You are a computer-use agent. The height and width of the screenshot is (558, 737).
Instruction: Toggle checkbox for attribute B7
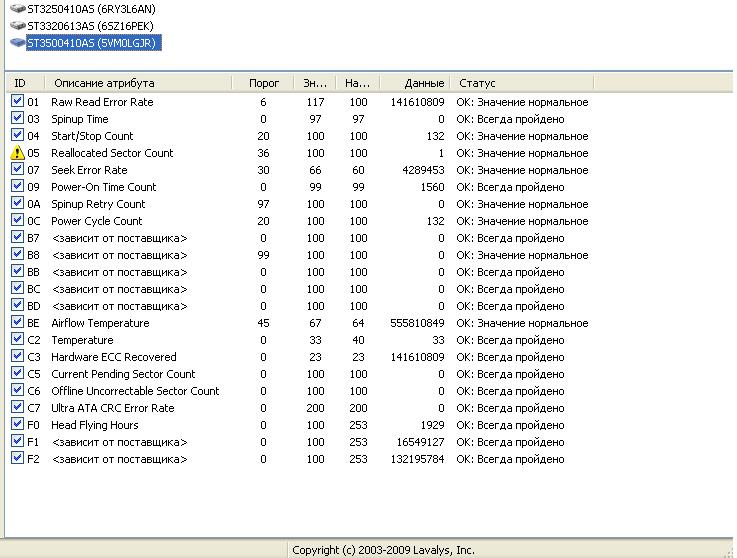pyautogui.click(x=17, y=237)
